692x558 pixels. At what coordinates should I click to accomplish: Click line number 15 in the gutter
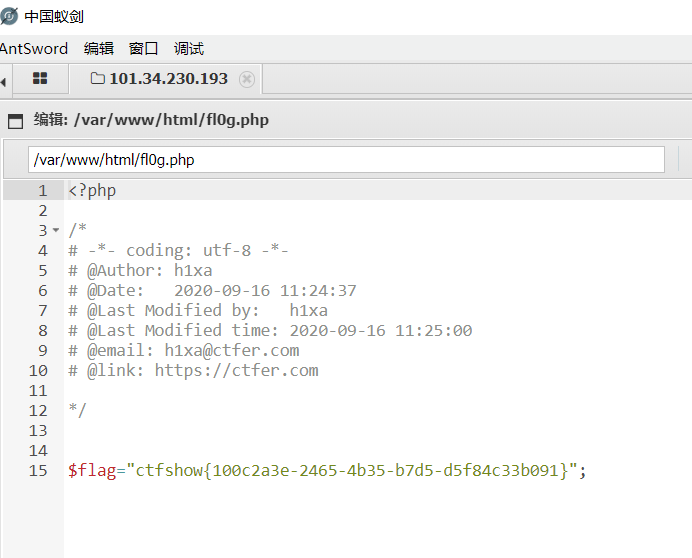coord(38,470)
